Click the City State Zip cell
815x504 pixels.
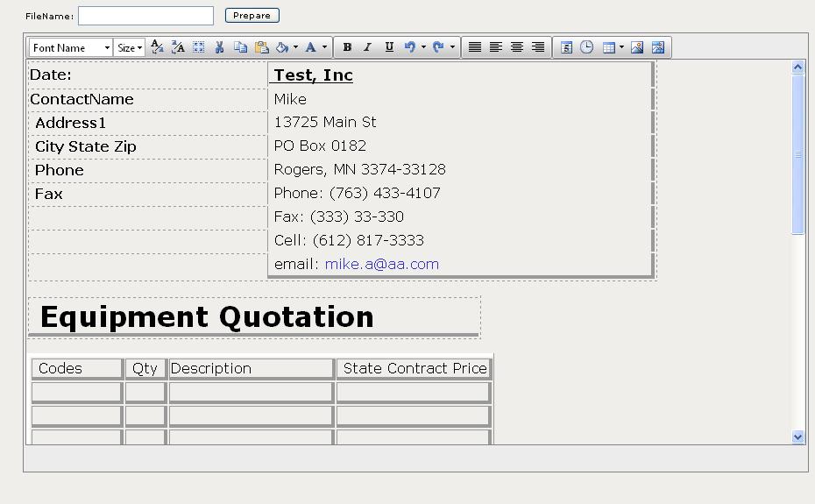[x=148, y=147]
